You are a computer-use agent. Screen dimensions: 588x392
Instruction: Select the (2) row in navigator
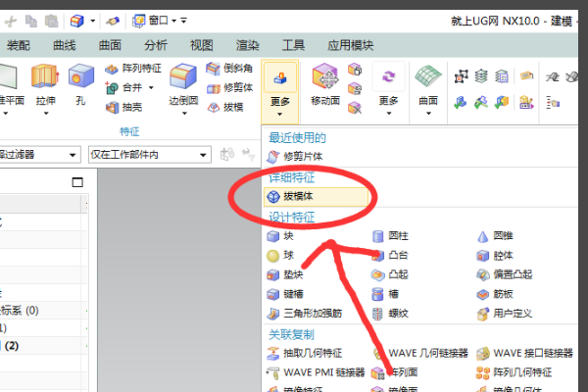coord(43,346)
